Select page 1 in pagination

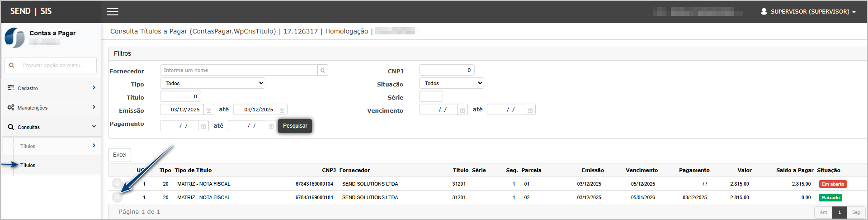[840, 212]
